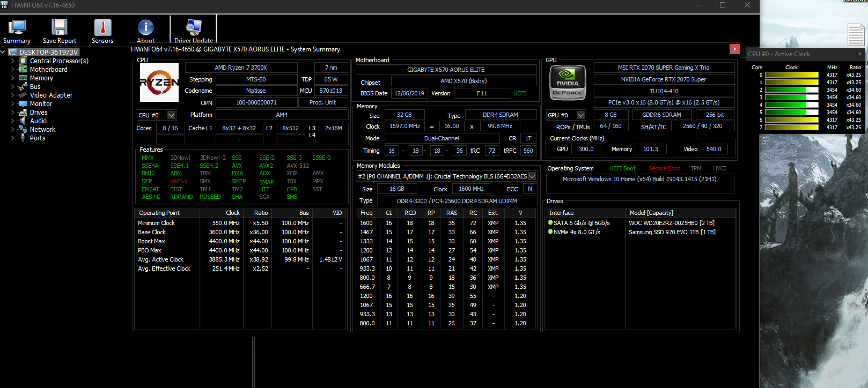Expand the Drives tree node
Image resolution: width=868 pixels, height=388 pixels.
(13, 112)
